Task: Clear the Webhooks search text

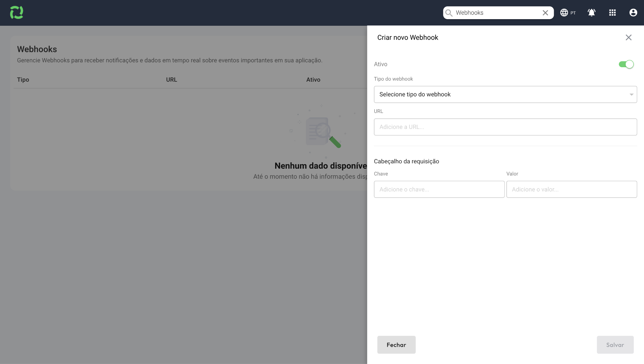Action: pyautogui.click(x=545, y=13)
